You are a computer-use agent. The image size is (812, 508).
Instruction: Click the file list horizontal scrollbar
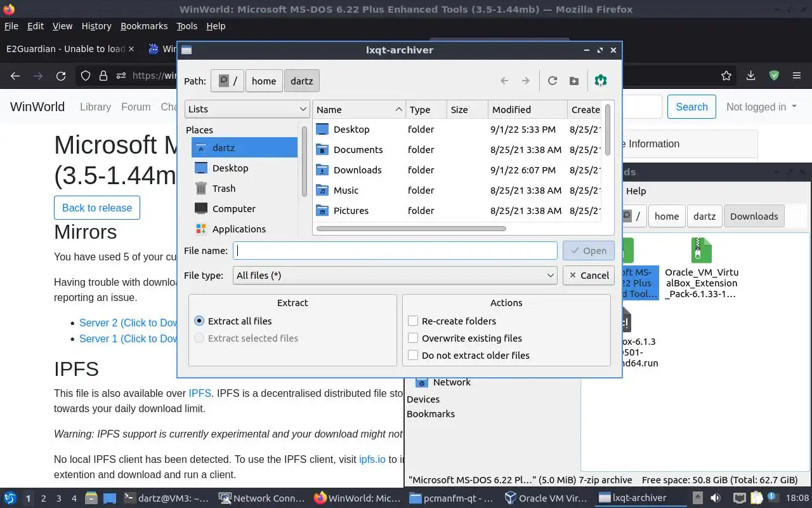coord(411,229)
